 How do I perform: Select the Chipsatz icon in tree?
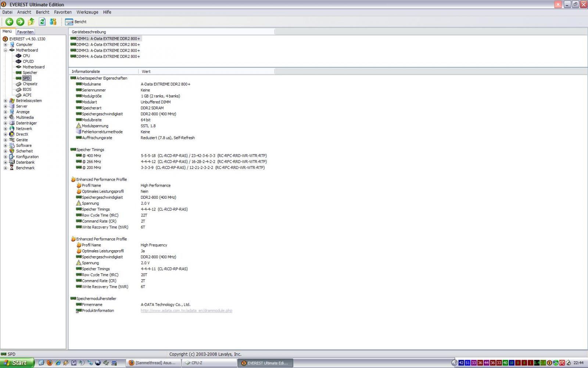tap(18, 84)
